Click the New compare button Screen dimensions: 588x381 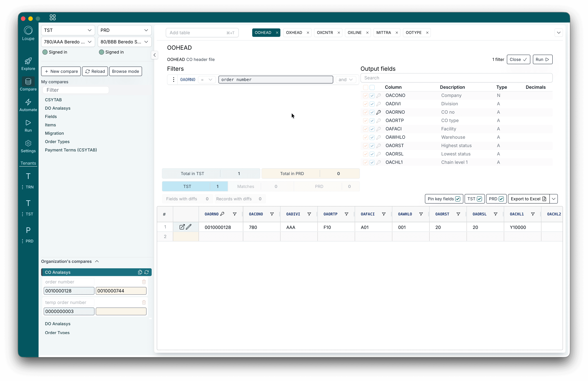click(x=61, y=71)
